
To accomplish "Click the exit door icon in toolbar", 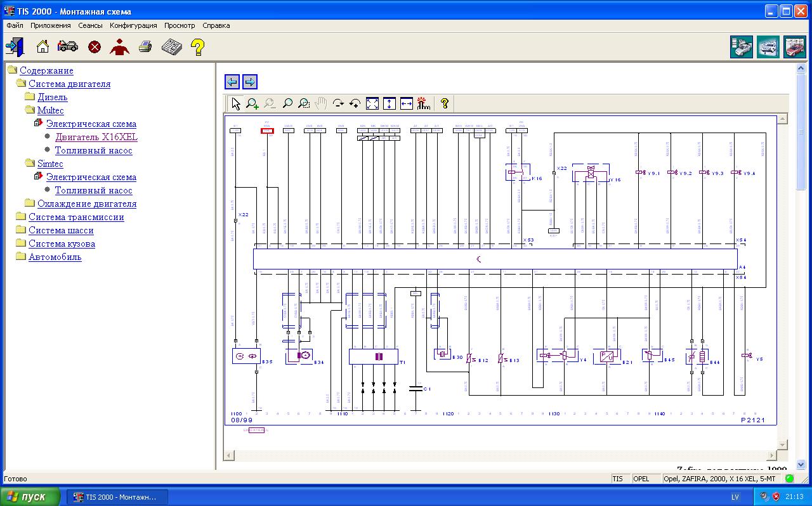I will coord(15,47).
